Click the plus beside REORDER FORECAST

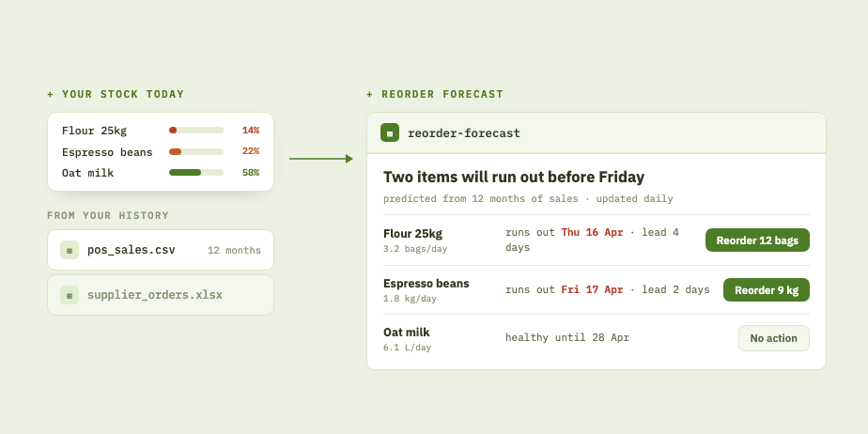pos(370,94)
